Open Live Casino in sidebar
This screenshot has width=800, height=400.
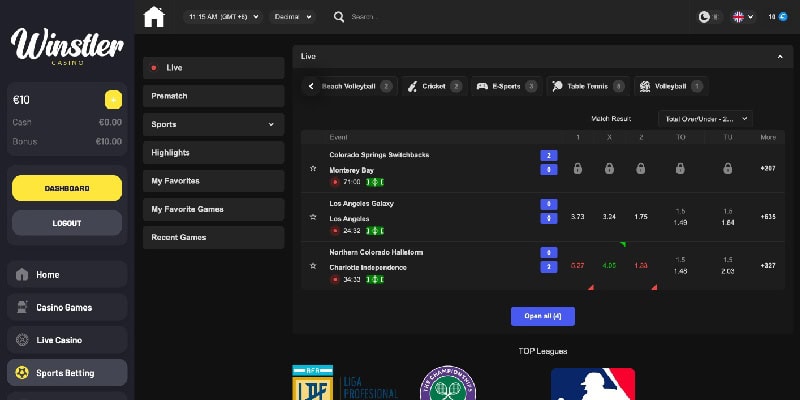(x=67, y=340)
